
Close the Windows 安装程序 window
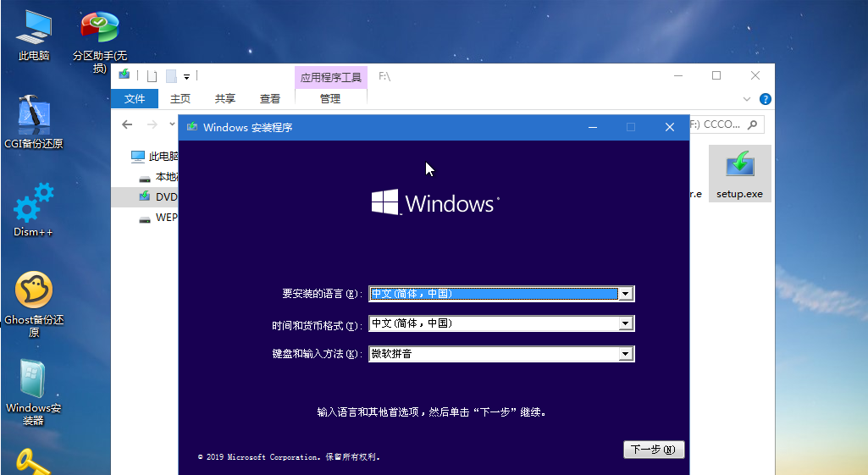tap(669, 127)
